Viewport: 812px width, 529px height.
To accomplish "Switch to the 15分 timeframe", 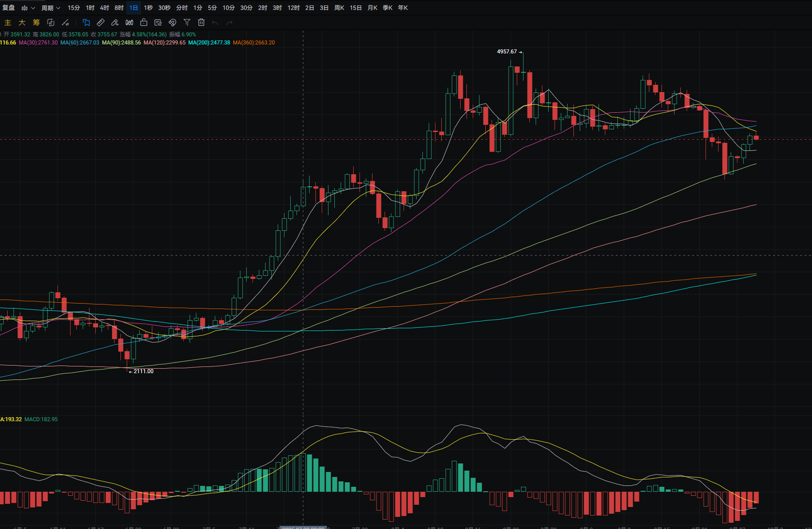I will (x=74, y=8).
